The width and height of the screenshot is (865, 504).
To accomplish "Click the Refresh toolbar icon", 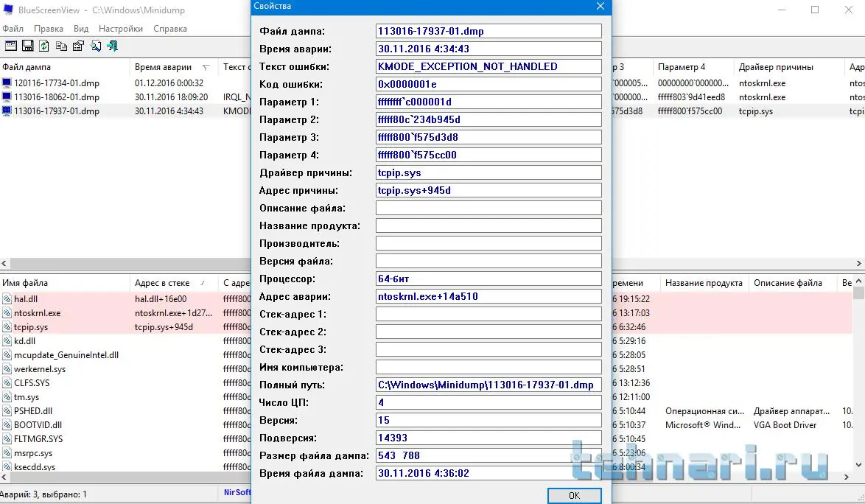I will (44, 46).
